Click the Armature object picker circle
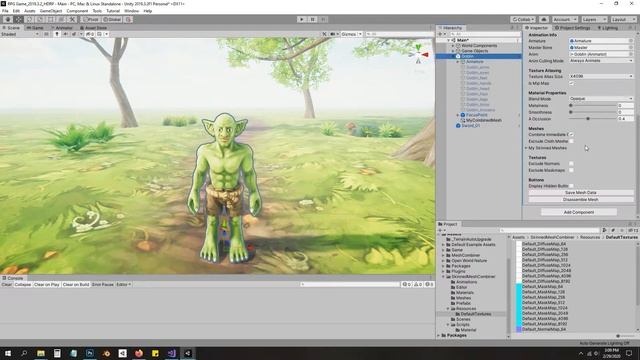Image resolution: width=640 pixels, height=360 pixels. pyautogui.click(x=631, y=41)
